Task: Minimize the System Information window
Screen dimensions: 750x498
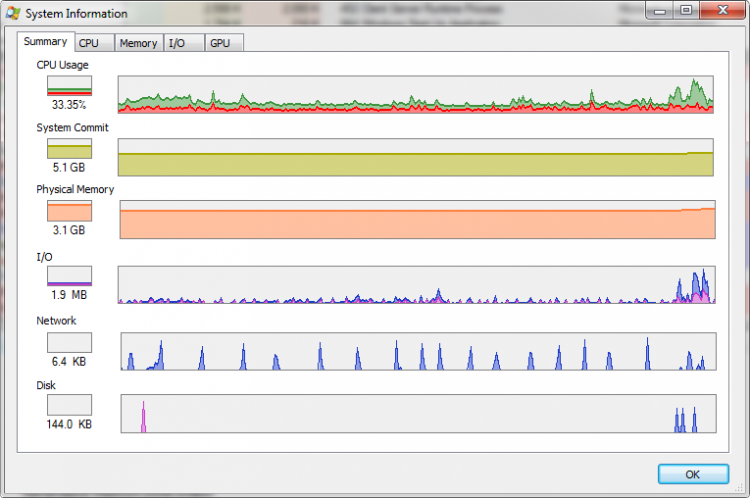Action: point(660,10)
